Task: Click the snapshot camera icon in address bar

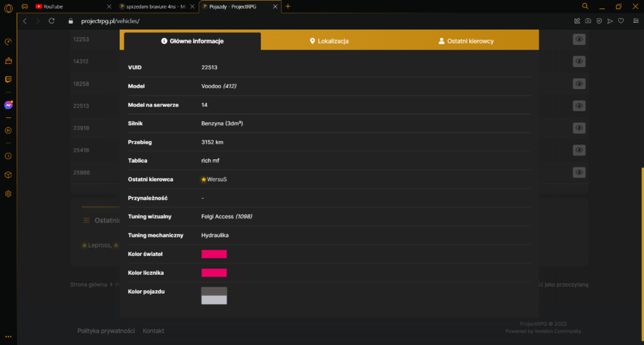Action: tap(588, 21)
